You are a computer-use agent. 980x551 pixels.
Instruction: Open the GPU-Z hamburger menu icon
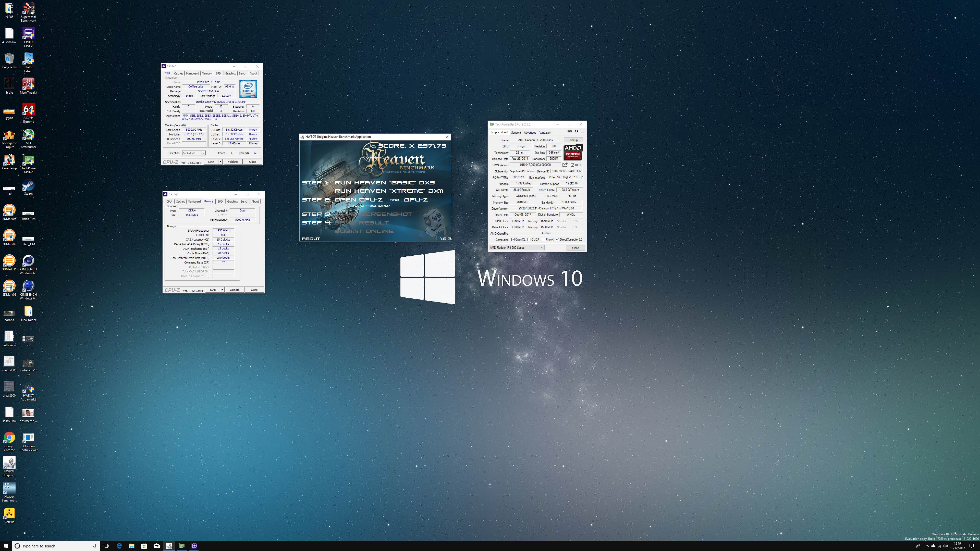(x=582, y=131)
